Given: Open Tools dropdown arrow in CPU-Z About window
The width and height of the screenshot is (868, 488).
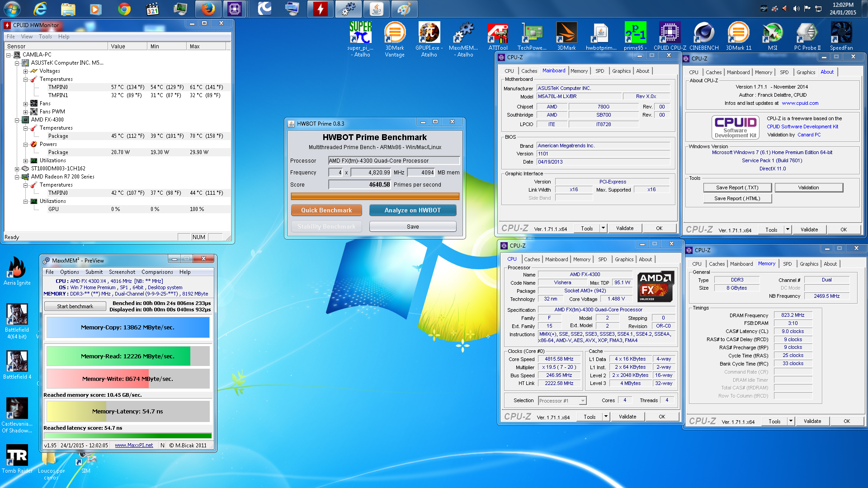Looking at the screenshot, I should (x=788, y=230).
